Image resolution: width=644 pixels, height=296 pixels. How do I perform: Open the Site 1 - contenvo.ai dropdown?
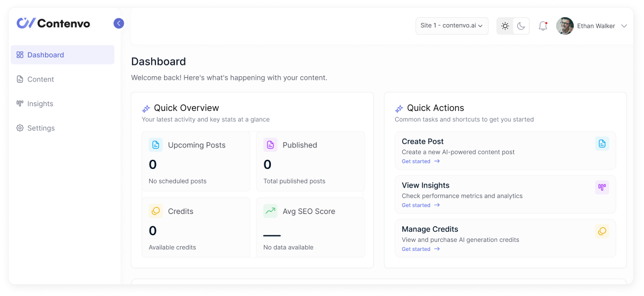[451, 26]
